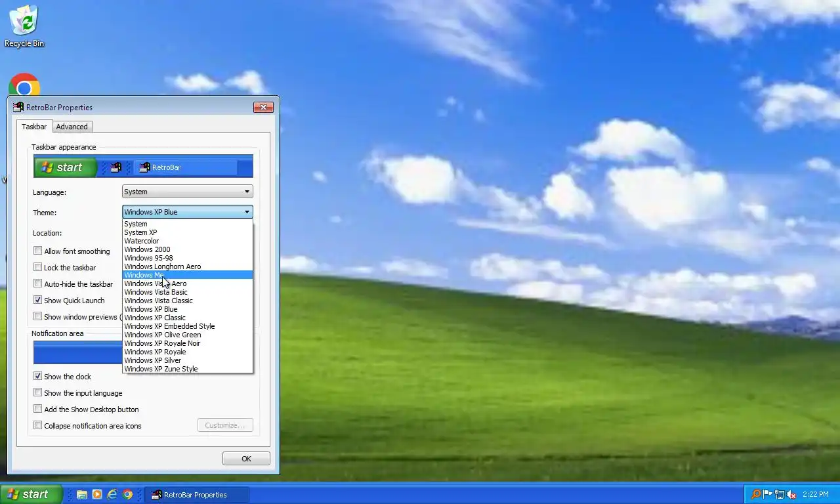Toggle Show window previews checkbox
Image resolution: width=840 pixels, height=504 pixels.
click(x=38, y=316)
